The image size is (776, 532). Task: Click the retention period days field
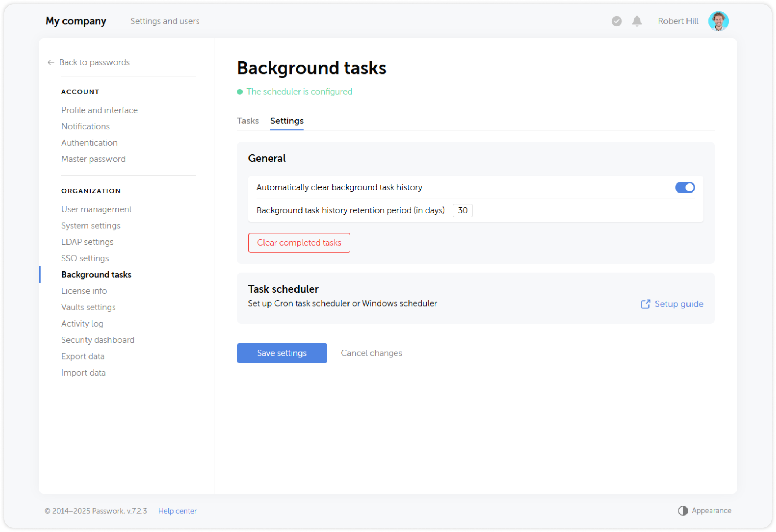click(x=462, y=210)
